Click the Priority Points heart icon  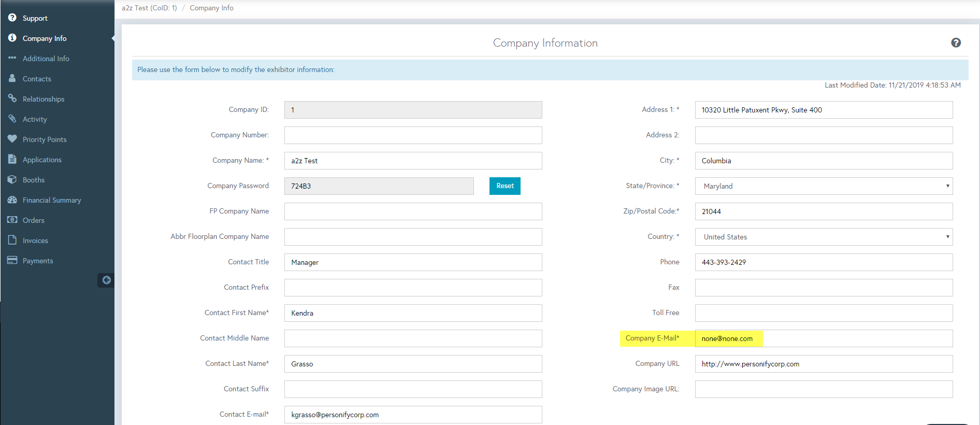12,139
